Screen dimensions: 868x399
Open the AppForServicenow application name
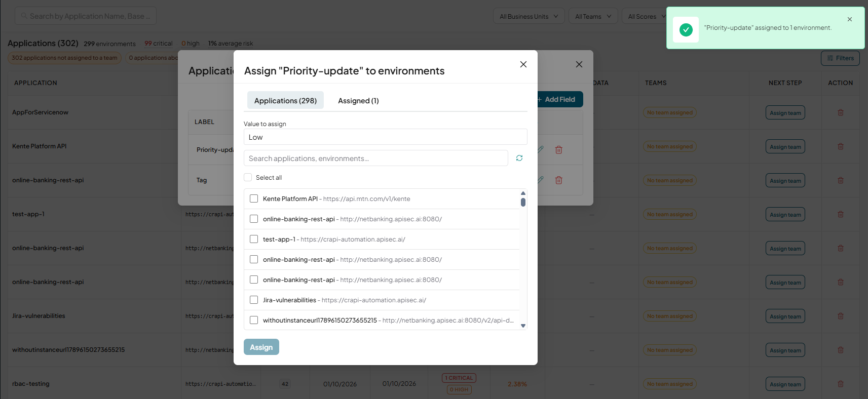[x=41, y=112]
